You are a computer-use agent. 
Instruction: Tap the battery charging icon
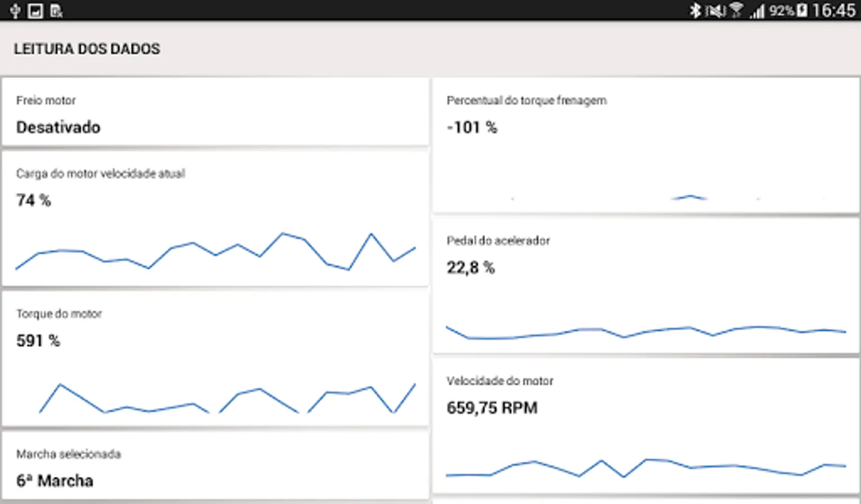pyautogui.click(x=802, y=10)
